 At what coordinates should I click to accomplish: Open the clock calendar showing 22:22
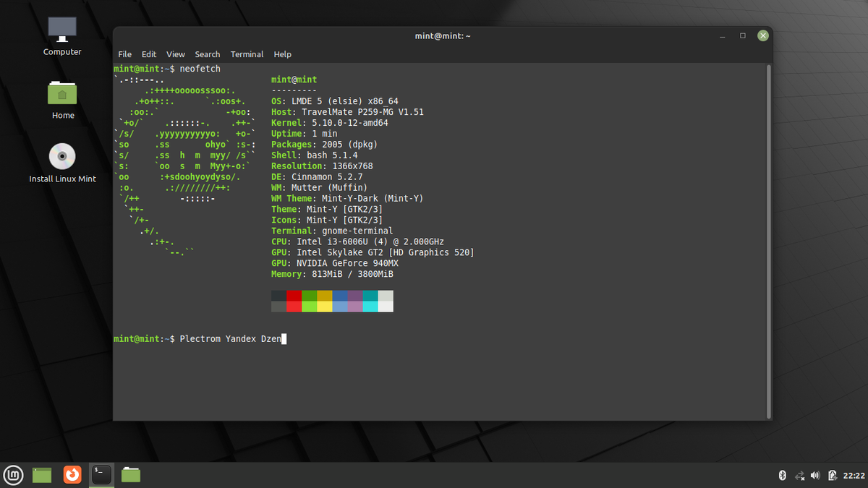(x=854, y=476)
